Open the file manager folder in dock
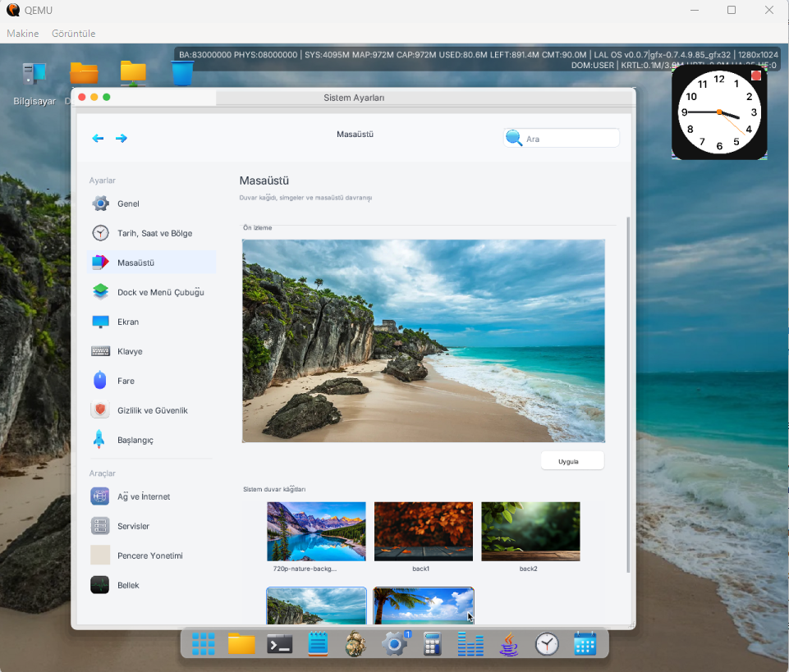This screenshot has width=789, height=672. (x=241, y=644)
